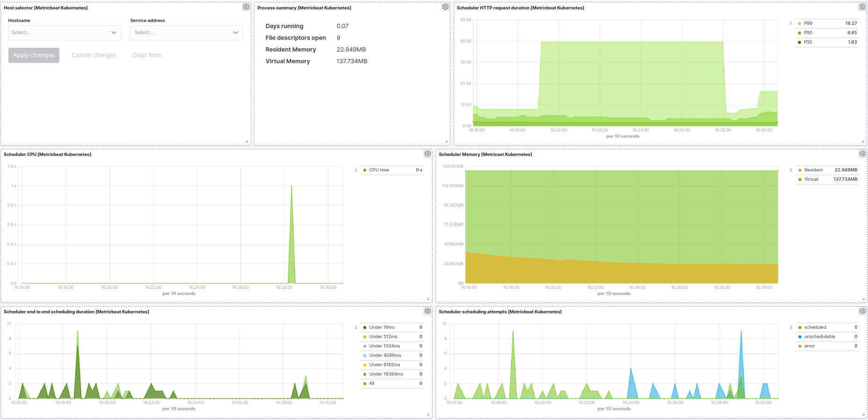Open Scheduler HTTP request duration panel settings
This screenshot has width=868, height=420.
[x=862, y=7]
